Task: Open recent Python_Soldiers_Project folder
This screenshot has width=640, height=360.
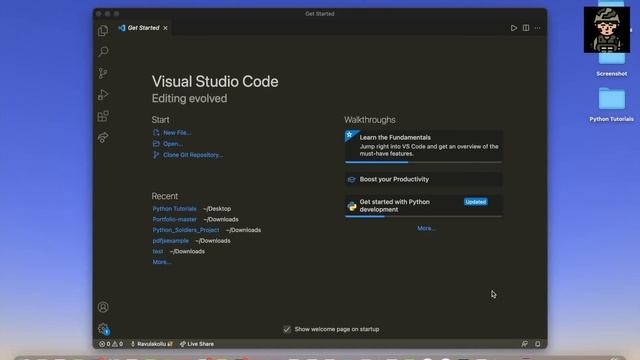Action: [186, 230]
